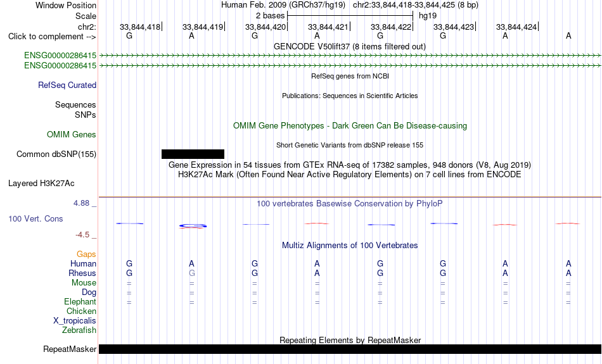This screenshot has height=364, width=602.
Task: Click the 'hg19' label beside scale bar
Action: [x=428, y=16]
